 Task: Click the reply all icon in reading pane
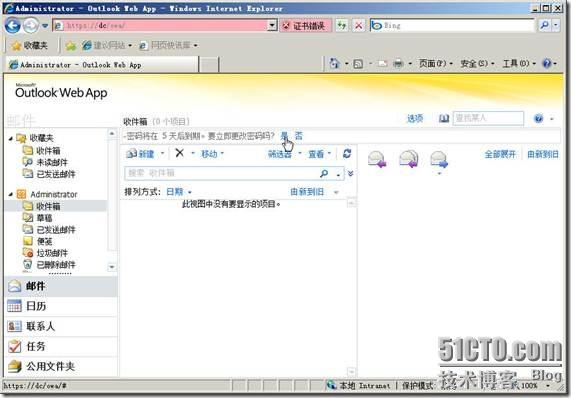[x=409, y=159]
